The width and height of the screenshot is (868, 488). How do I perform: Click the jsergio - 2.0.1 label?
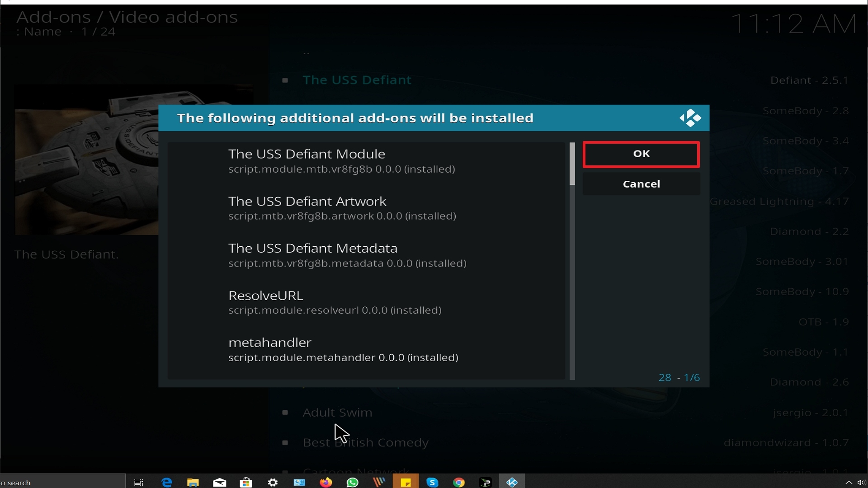point(811,413)
